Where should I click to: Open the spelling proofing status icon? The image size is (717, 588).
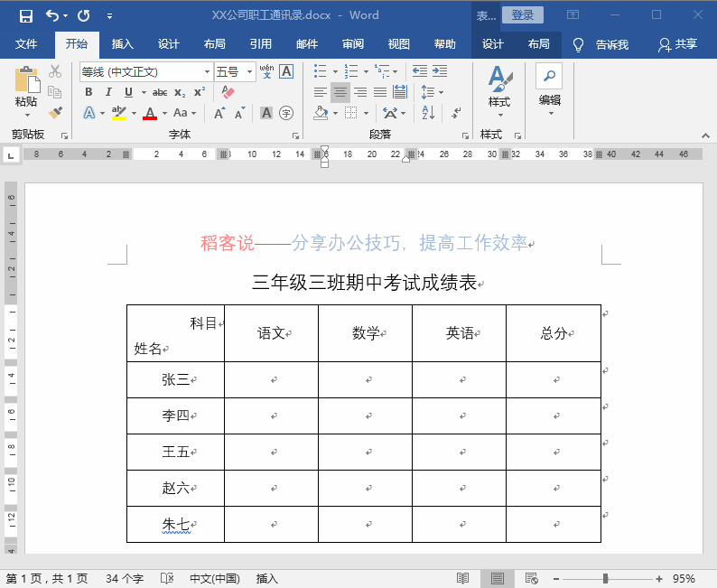click(x=167, y=578)
